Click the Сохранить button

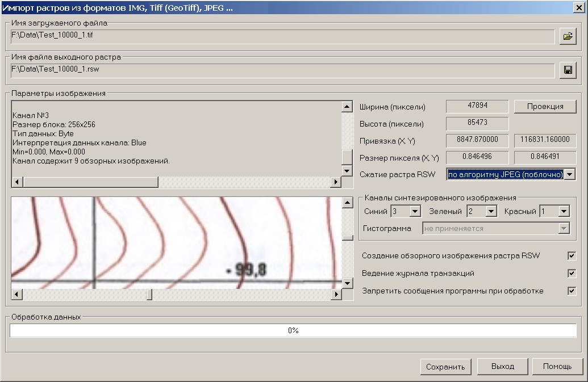pyautogui.click(x=445, y=367)
